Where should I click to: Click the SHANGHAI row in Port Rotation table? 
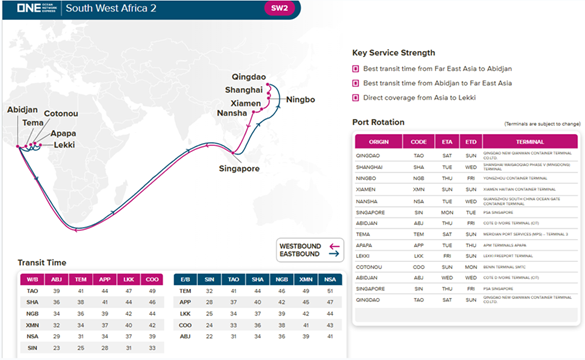pyautogui.click(x=466, y=167)
